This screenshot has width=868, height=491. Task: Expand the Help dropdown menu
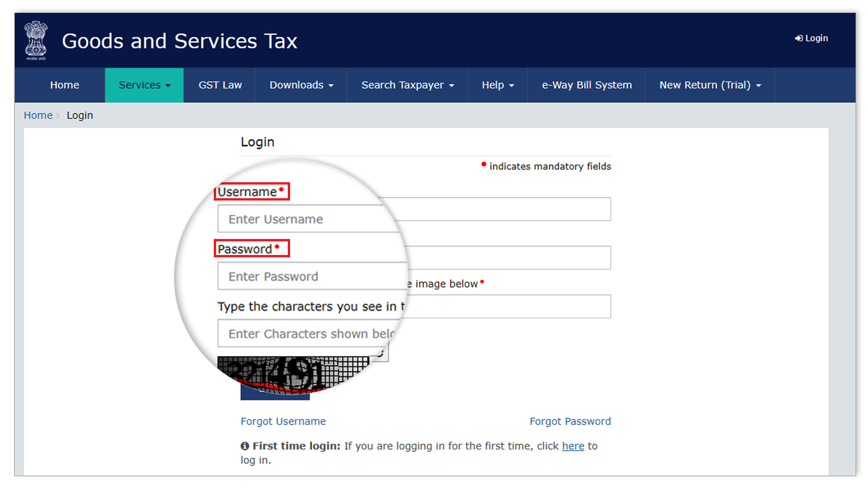tap(497, 85)
